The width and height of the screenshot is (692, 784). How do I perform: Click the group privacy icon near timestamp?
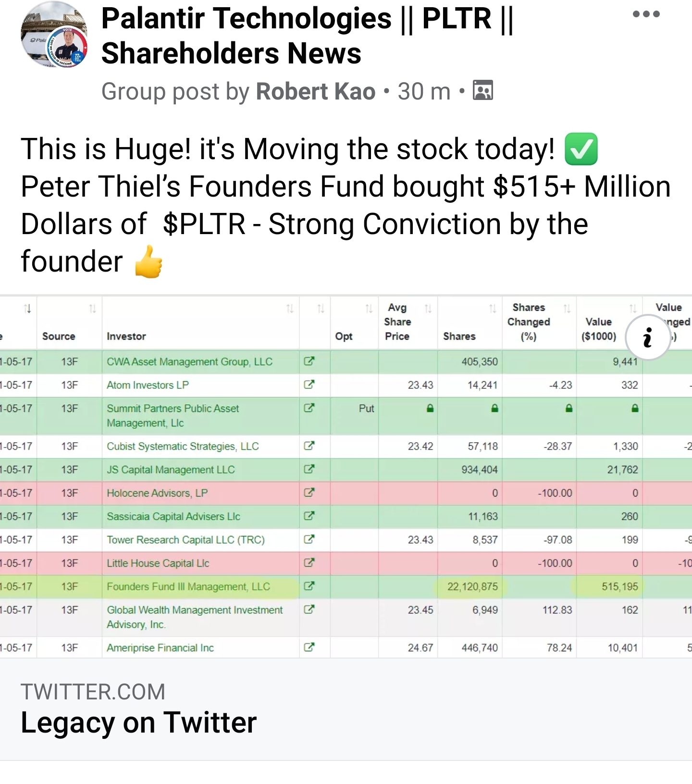pyautogui.click(x=483, y=91)
